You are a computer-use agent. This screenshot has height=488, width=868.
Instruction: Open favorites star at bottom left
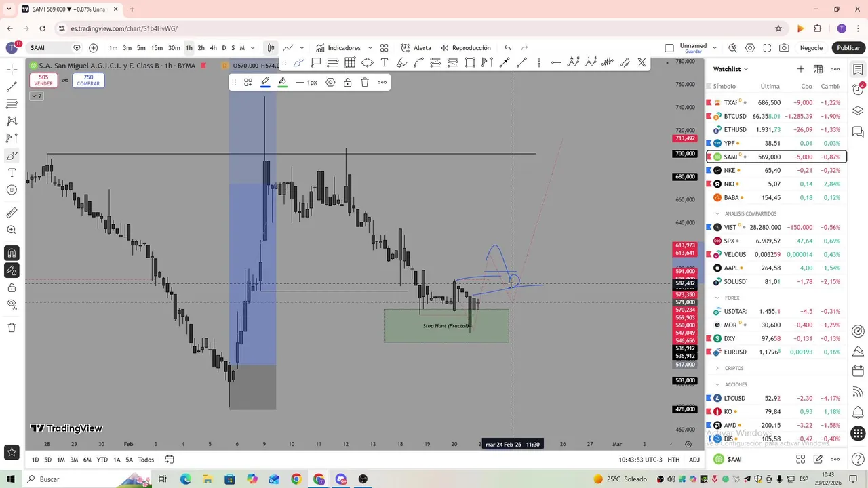[x=12, y=451]
